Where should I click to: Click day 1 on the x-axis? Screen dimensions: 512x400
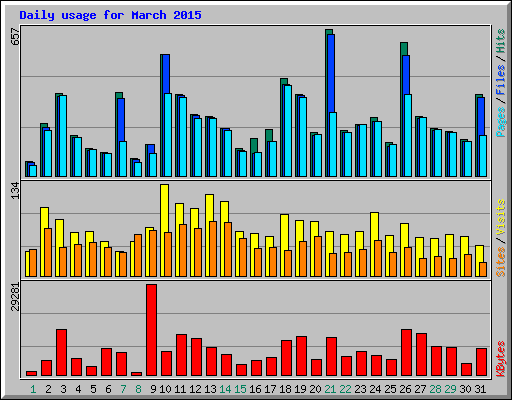[x=33, y=389]
